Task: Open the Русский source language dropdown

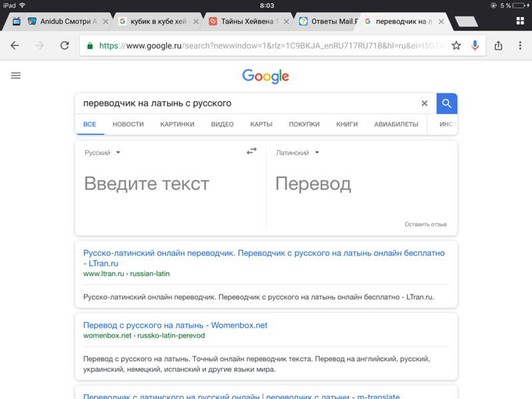Action: pyautogui.click(x=102, y=153)
